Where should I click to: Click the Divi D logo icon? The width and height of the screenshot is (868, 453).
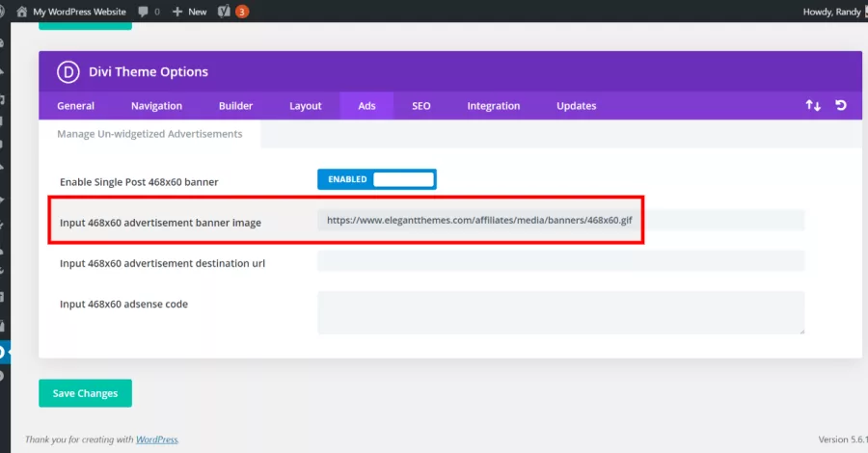point(68,72)
